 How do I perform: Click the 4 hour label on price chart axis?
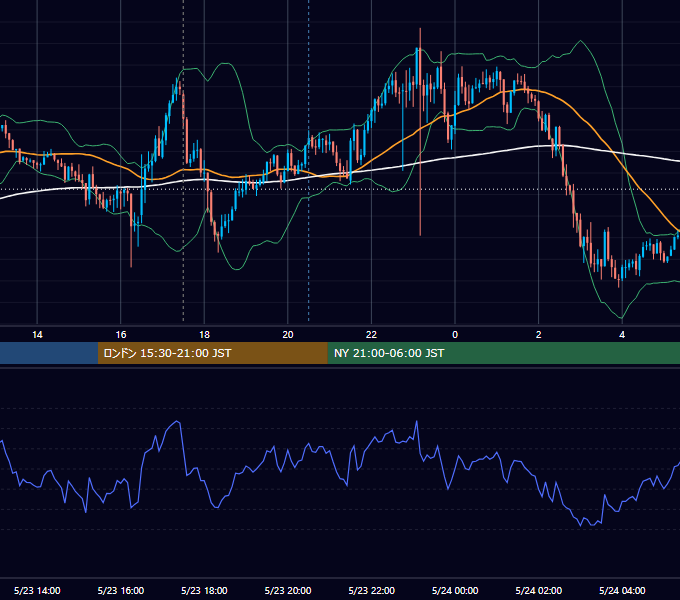point(622,335)
